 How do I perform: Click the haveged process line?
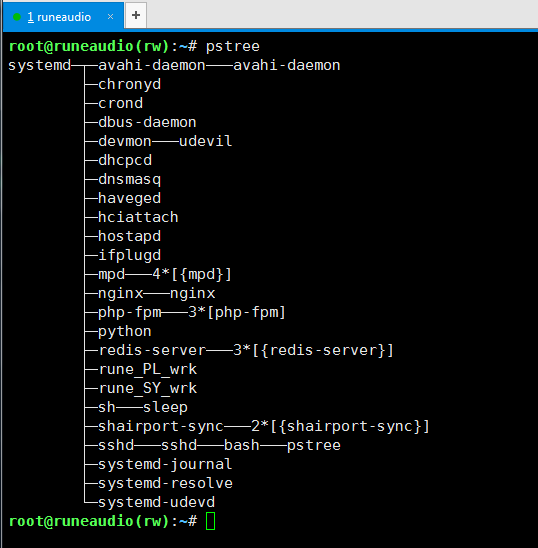pyautogui.click(x=130, y=199)
